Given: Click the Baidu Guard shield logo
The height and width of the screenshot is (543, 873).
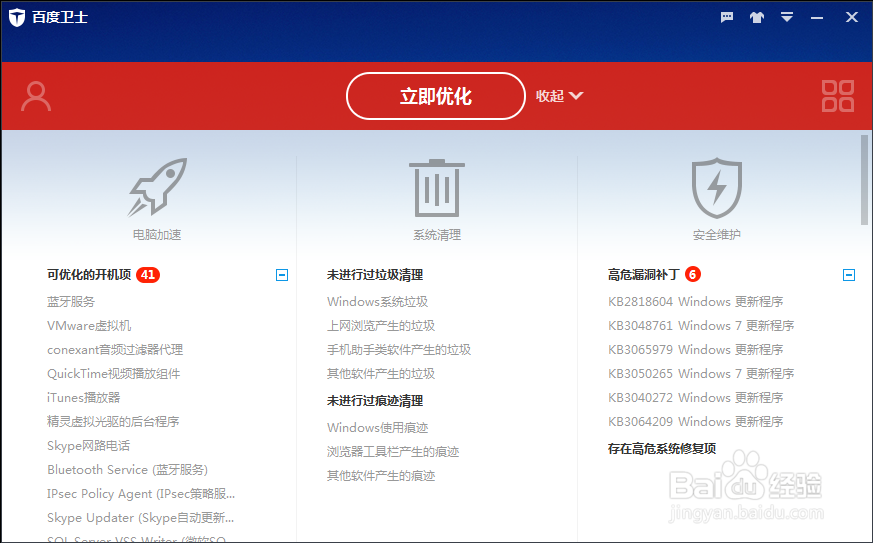Looking at the screenshot, I should point(17,17).
